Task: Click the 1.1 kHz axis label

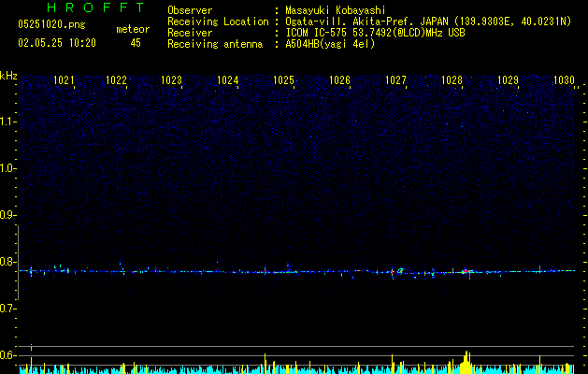Action: 7,122
